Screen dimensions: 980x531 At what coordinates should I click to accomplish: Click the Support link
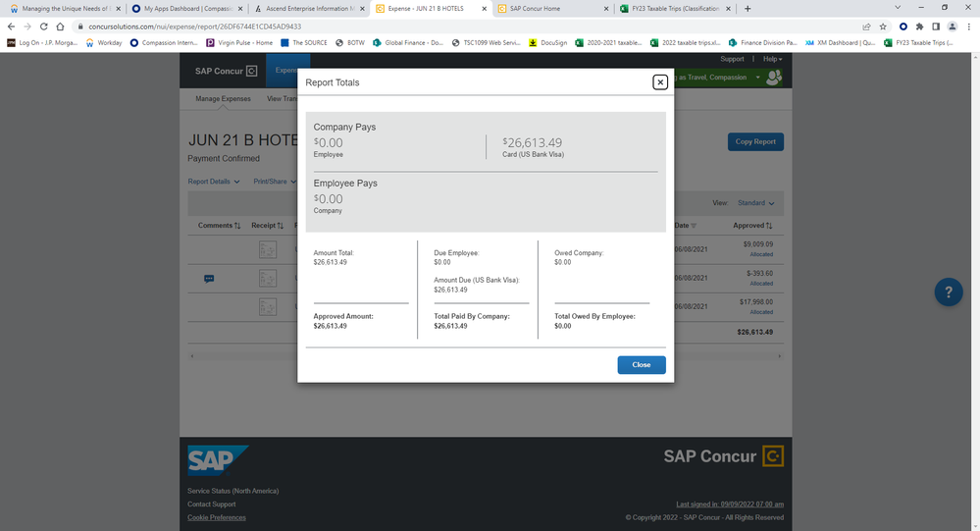732,59
